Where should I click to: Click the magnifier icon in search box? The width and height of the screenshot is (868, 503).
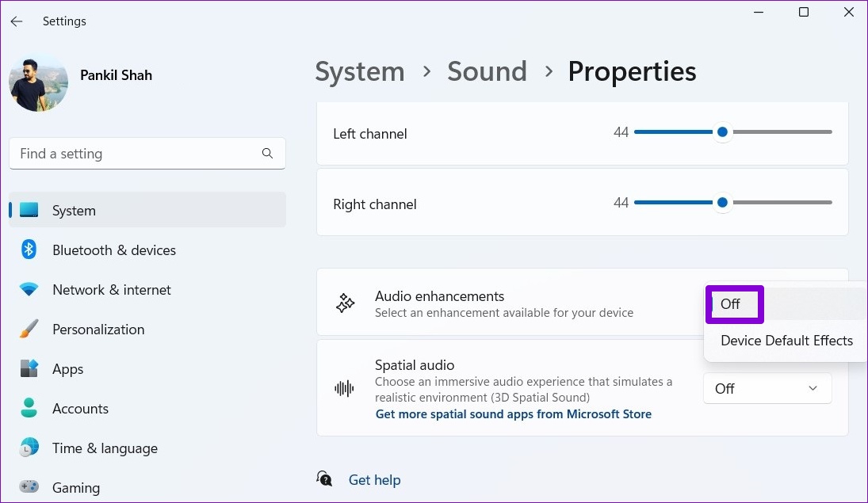267,154
